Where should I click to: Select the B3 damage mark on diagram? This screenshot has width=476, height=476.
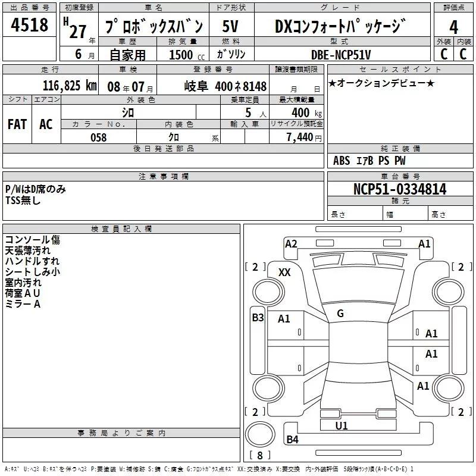point(258,318)
